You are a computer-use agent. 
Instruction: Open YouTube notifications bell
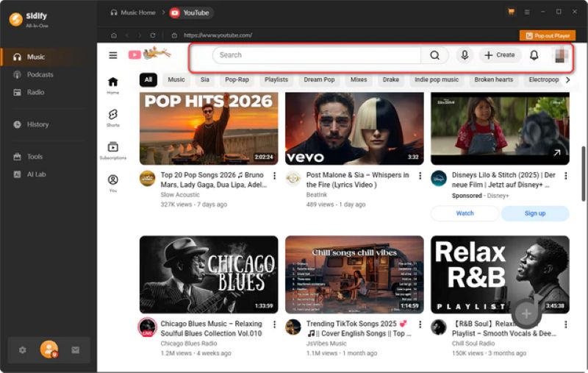534,55
